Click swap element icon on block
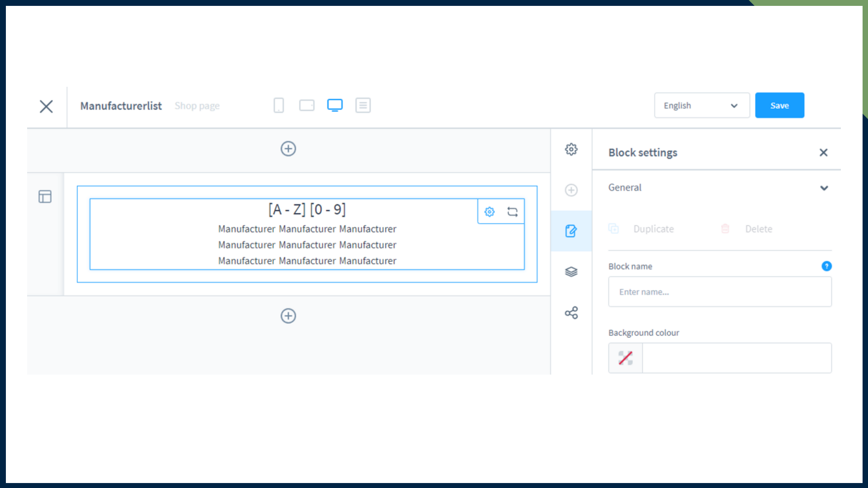 (x=512, y=211)
